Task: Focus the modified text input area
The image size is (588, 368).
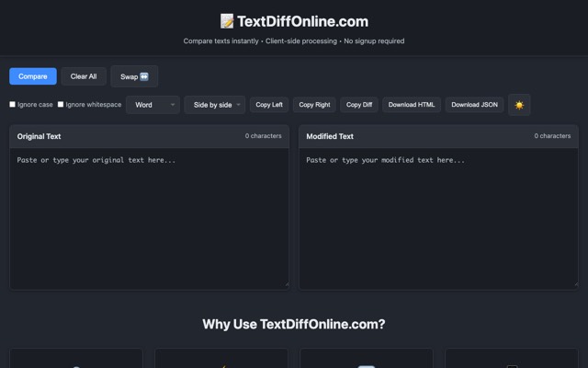Action: point(438,219)
